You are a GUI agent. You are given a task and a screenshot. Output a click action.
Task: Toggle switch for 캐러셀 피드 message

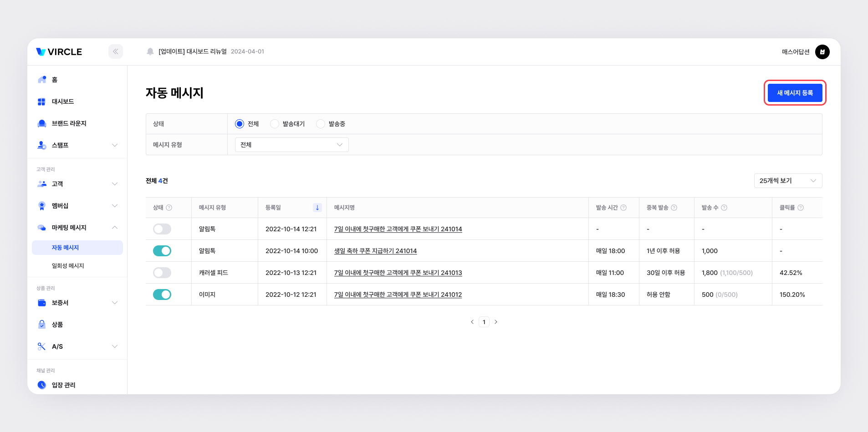click(162, 273)
